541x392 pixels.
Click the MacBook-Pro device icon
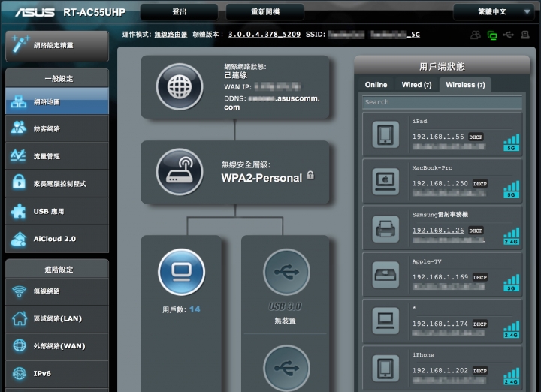point(385,181)
